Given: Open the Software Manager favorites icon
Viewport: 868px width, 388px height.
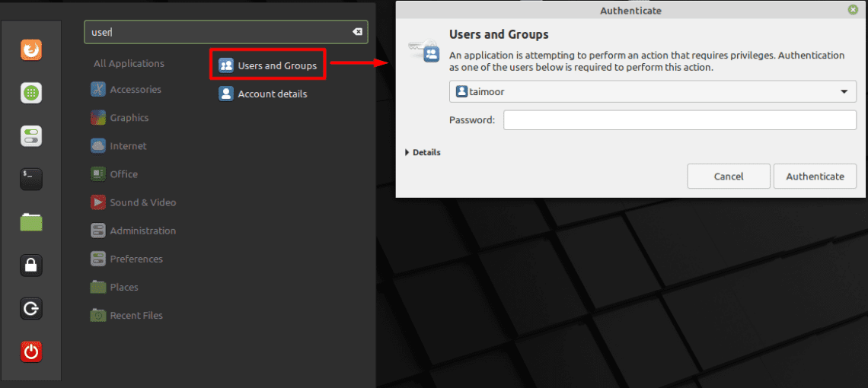Looking at the screenshot, I should (x=31, y=93).
